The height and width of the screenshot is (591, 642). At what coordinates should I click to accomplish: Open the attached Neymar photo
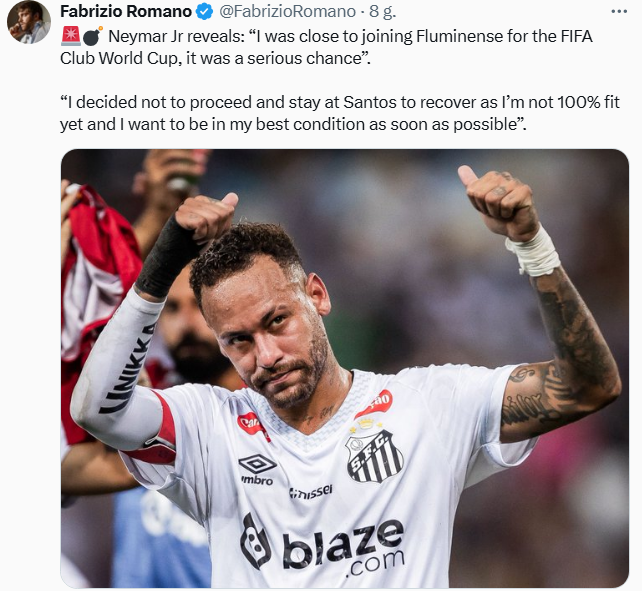(x=345, y=368)
